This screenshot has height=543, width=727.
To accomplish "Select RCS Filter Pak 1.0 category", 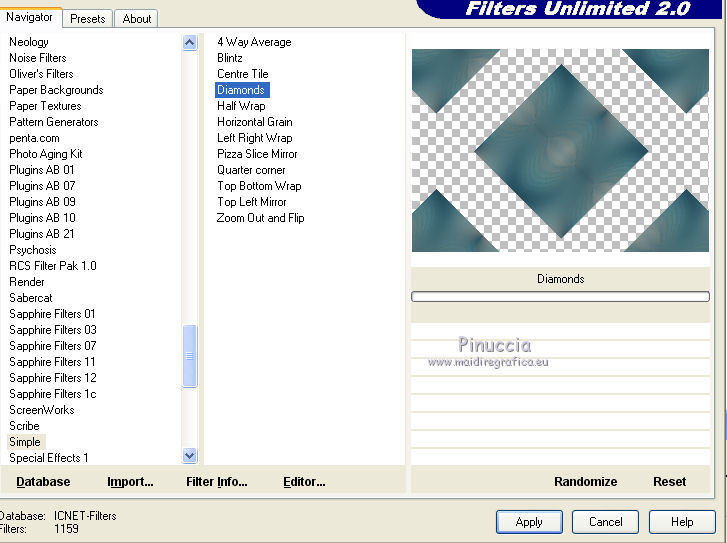I will click(x=53, y=266).
